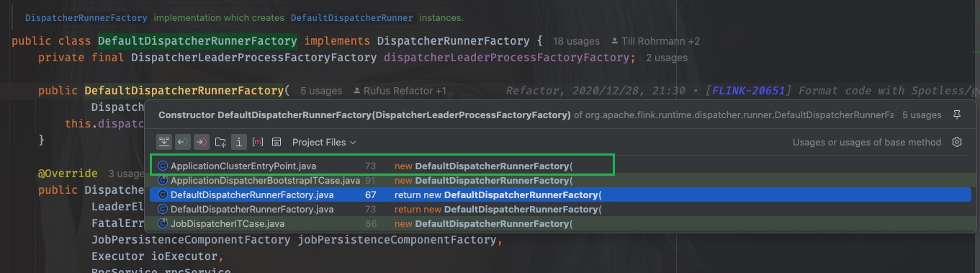Click the folder-with-asterisk icon in the popup toolbar
Screen dimensions: 980x273
(220, 142)
